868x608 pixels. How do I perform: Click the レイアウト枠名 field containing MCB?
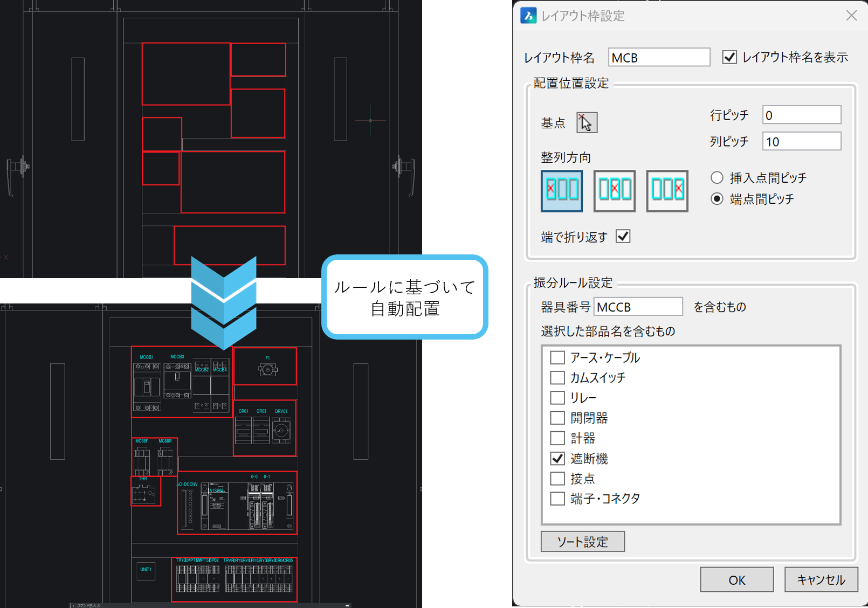658,57
